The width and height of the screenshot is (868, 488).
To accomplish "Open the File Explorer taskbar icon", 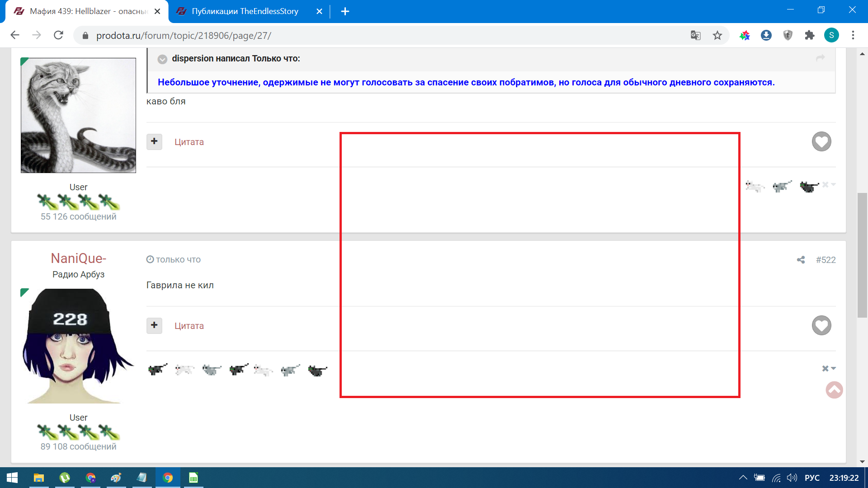I will (x=39, y=478).
